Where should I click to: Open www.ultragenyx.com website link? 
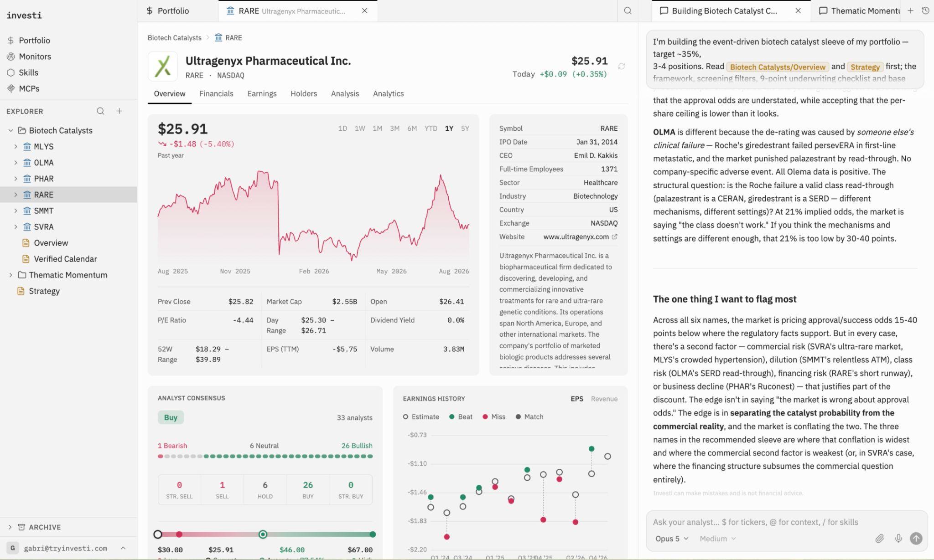pos(576,236)
